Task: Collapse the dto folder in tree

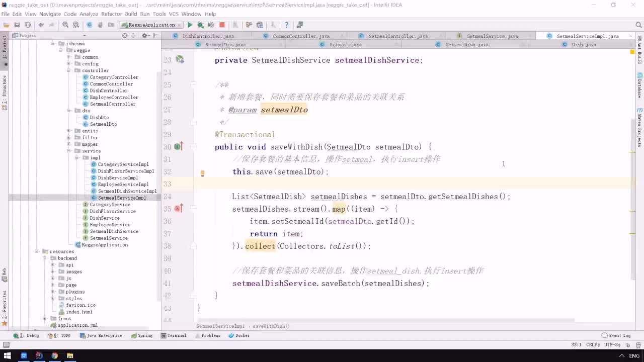Action: pyautogui.click(x=68, y=111)
